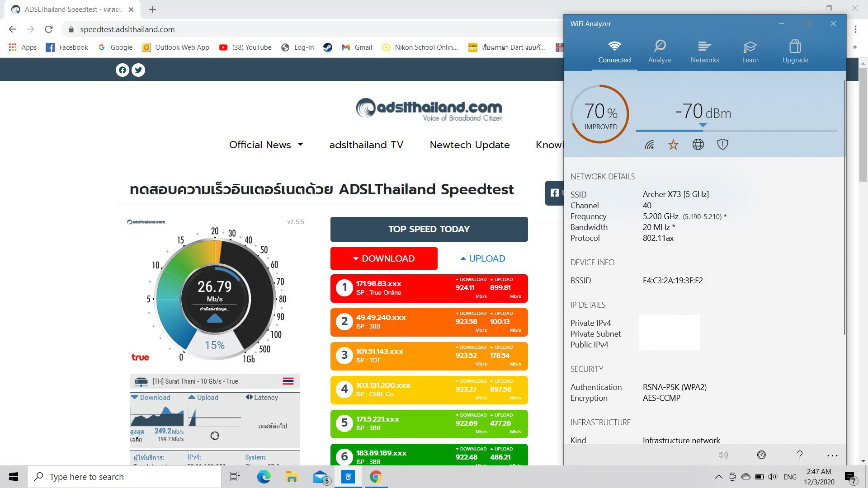Open the Steam bookmark icon
Image resolution: width=868 pixels, height=488 pixels.
328,47
